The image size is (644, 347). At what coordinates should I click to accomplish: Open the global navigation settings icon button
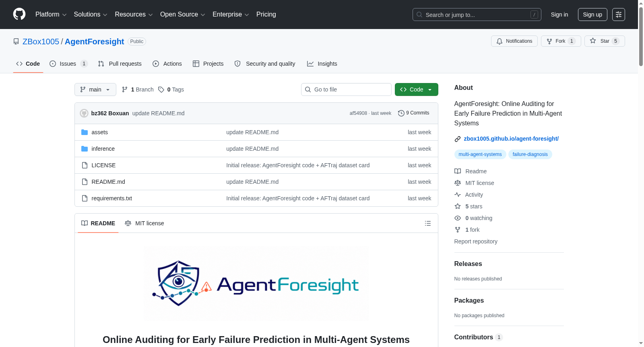point(619,15)
